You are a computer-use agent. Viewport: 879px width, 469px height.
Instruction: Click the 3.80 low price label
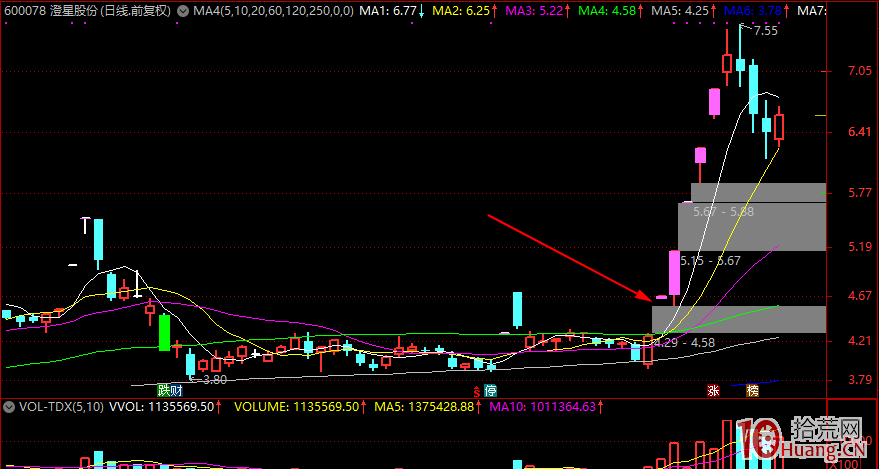(x=215, y=379)
